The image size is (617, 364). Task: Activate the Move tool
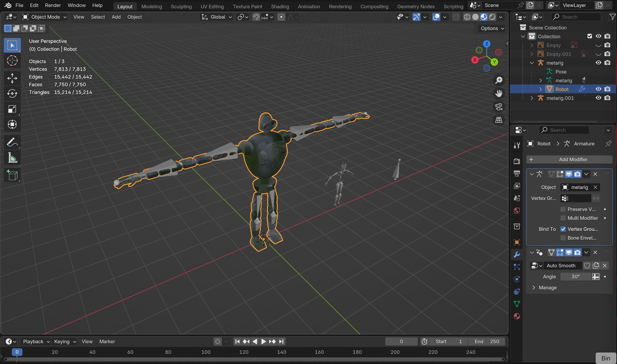[x=12, y=78]
